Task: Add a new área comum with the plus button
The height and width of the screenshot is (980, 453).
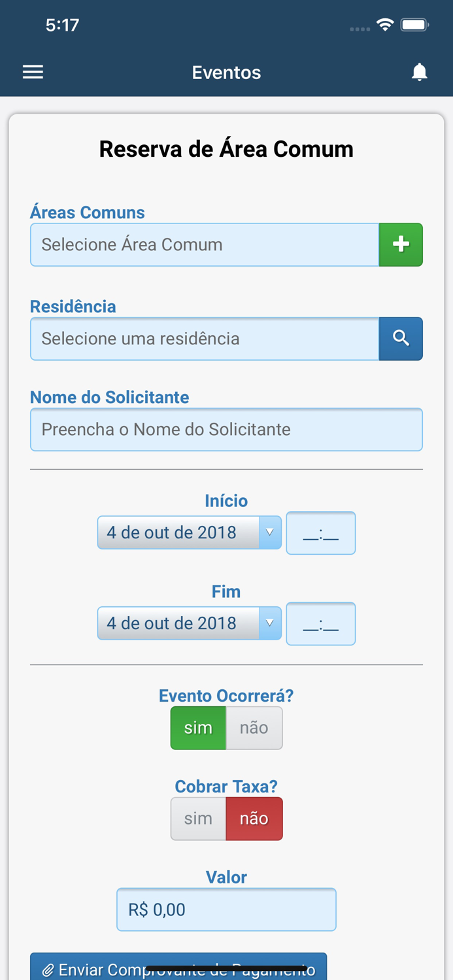Action: (401, 244)
